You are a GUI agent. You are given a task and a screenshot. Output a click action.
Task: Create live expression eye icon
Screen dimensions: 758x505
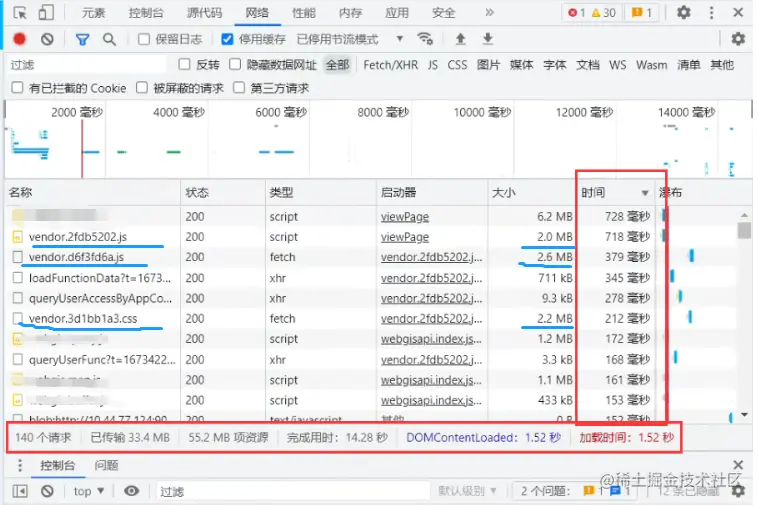tap(131, 491)
